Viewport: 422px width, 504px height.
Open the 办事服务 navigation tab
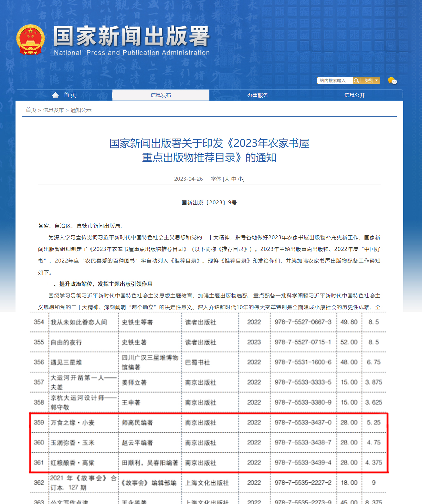258,95
